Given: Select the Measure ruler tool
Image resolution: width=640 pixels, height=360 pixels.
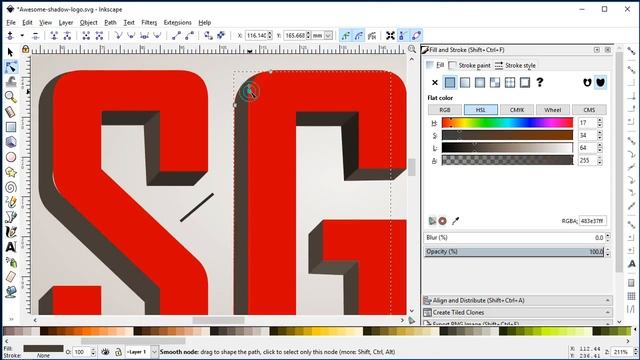Looking at the screenshot, I should pyautogui.click(x=11, y=112).
